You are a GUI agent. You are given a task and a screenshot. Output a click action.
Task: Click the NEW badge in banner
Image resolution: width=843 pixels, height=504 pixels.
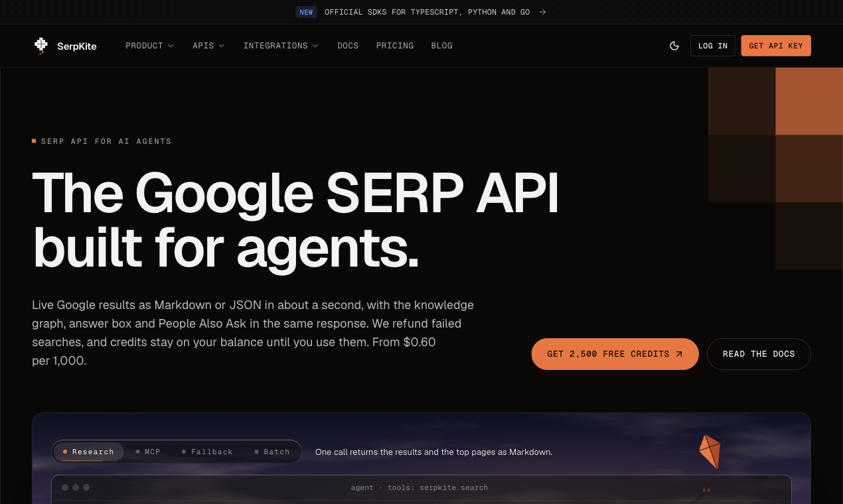coord(306,12)
